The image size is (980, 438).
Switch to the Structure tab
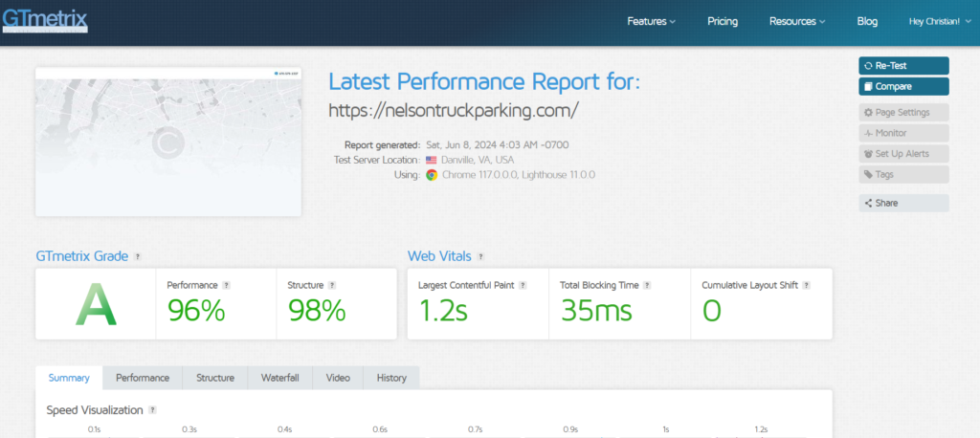215,378
